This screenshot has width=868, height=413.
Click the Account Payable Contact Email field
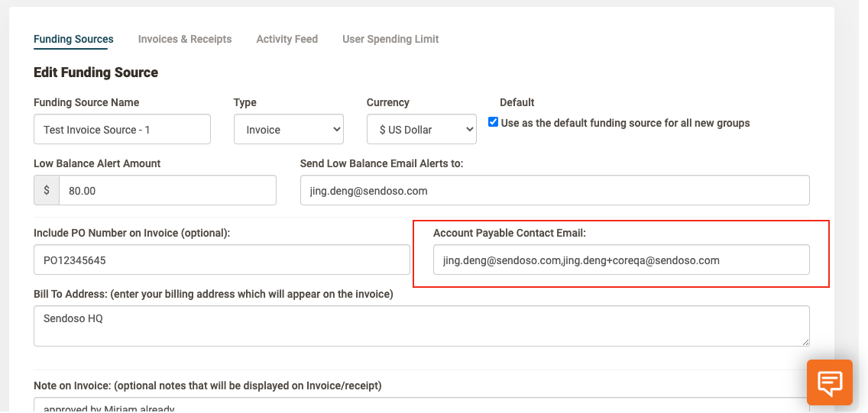[620, 260]
